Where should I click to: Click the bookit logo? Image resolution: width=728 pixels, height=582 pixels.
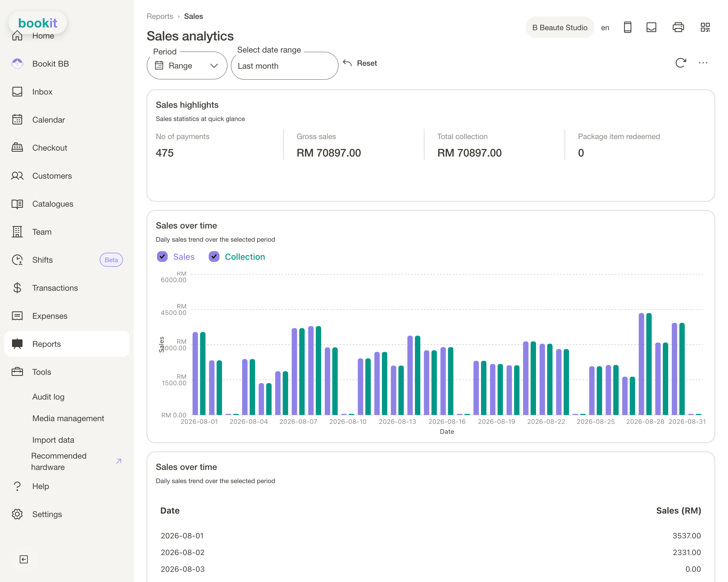(38, 23)
